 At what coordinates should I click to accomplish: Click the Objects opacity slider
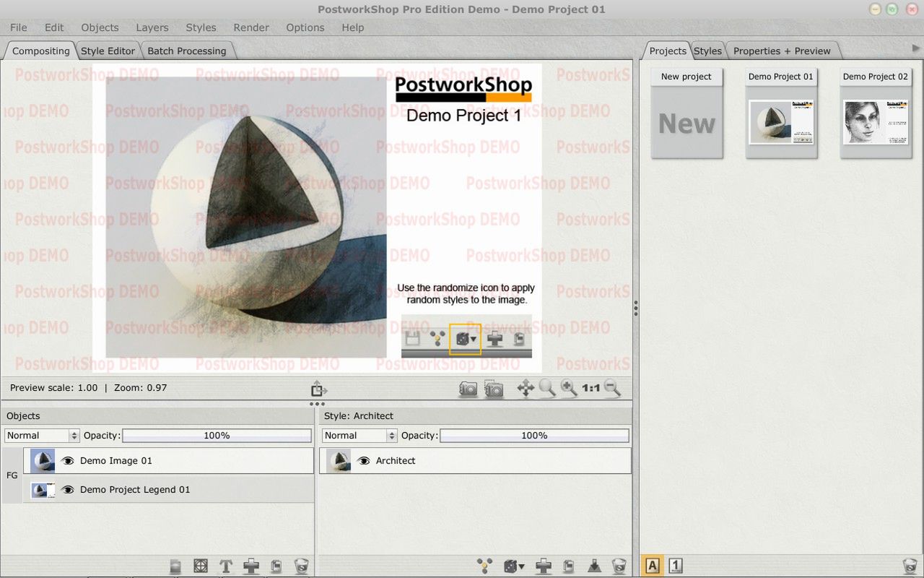point(217,436)
